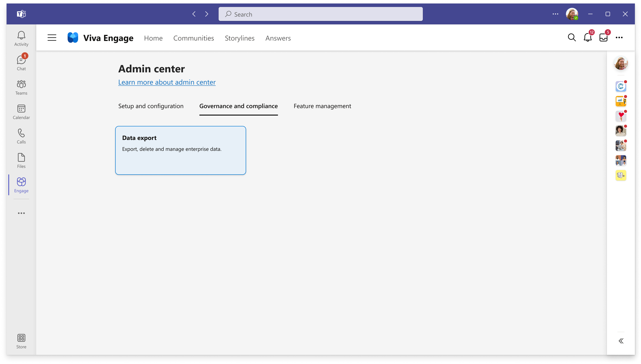Open the Data export card
This screenshot has height=364, width=641.
pyautogui.click(x=180, y=150)
